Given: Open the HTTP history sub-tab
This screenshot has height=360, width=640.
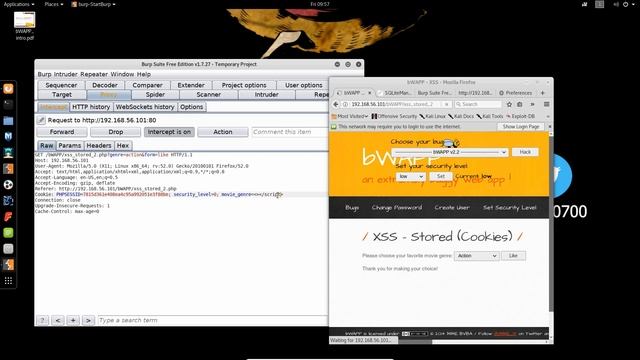Looking at the screenshot, I should (91, 107).
